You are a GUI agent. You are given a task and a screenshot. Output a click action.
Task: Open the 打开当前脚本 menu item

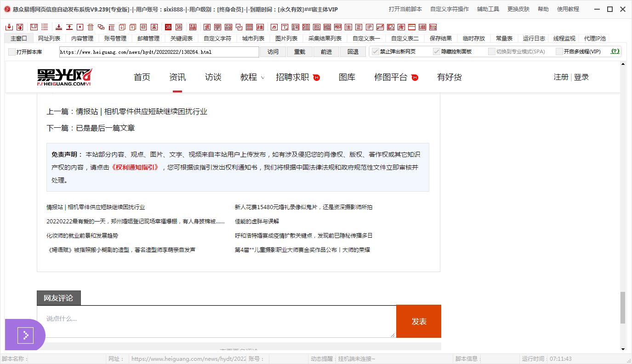405,9
